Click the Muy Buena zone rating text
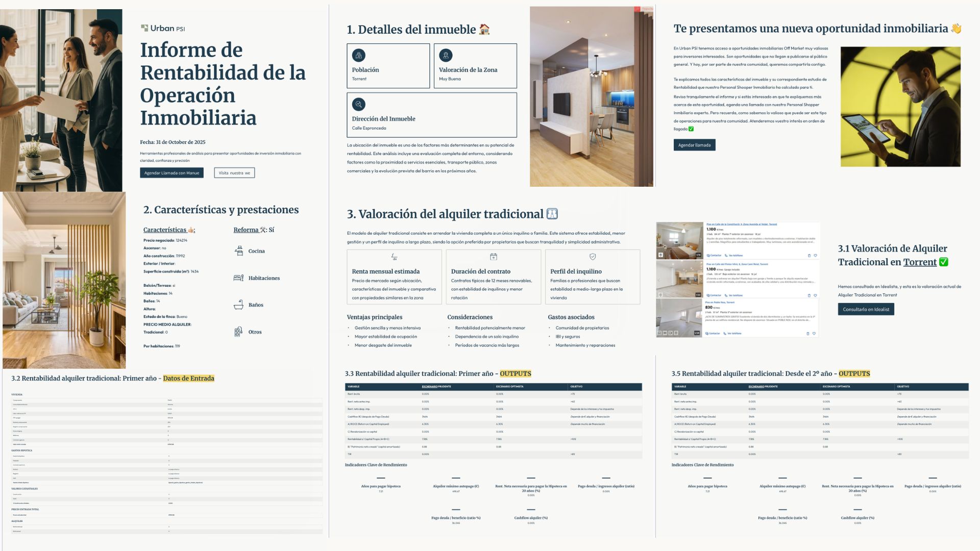The width and height of the screenshot is (980, 551). point(450,79)
